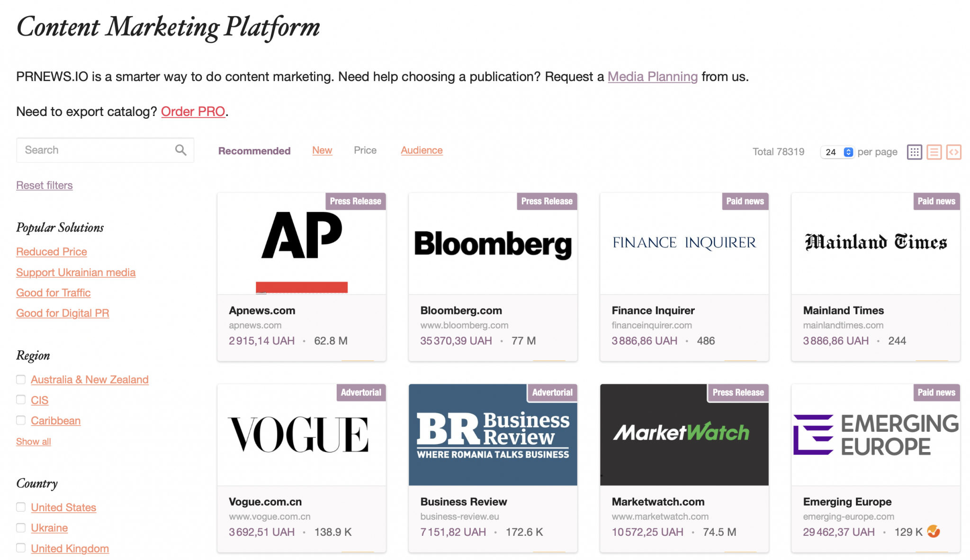
Task: Sort listings by Price
Action: tap(365, 150)
